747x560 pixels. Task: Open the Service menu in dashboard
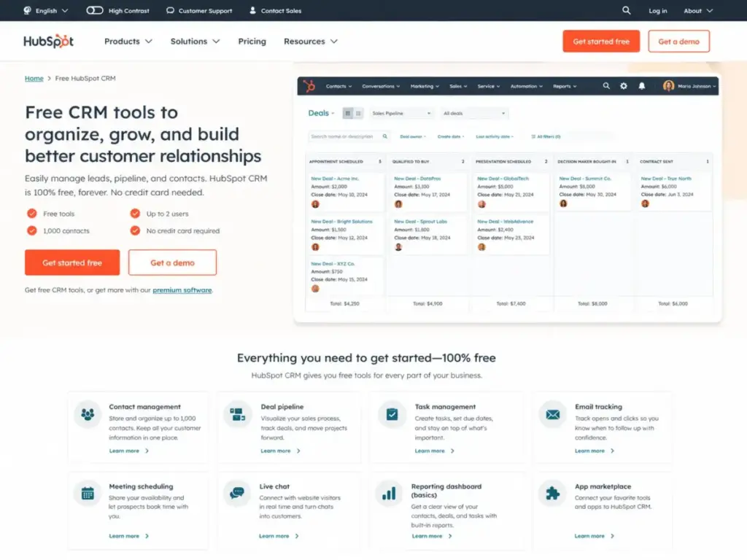[x=489, y=86]
